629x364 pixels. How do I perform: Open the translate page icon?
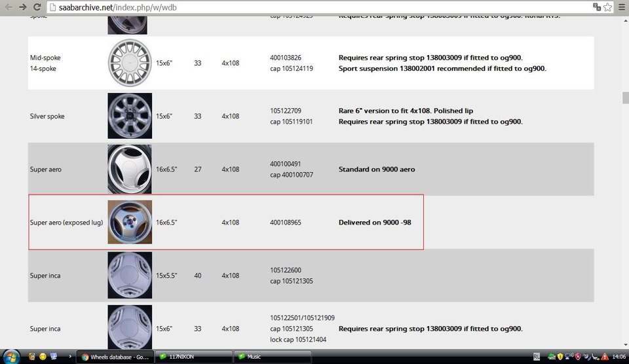click(x=596, y=7)
